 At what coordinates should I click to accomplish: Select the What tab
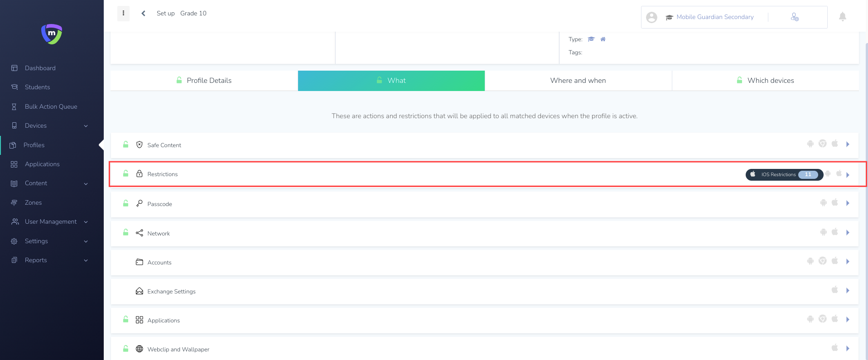click(x=391, y=81)
